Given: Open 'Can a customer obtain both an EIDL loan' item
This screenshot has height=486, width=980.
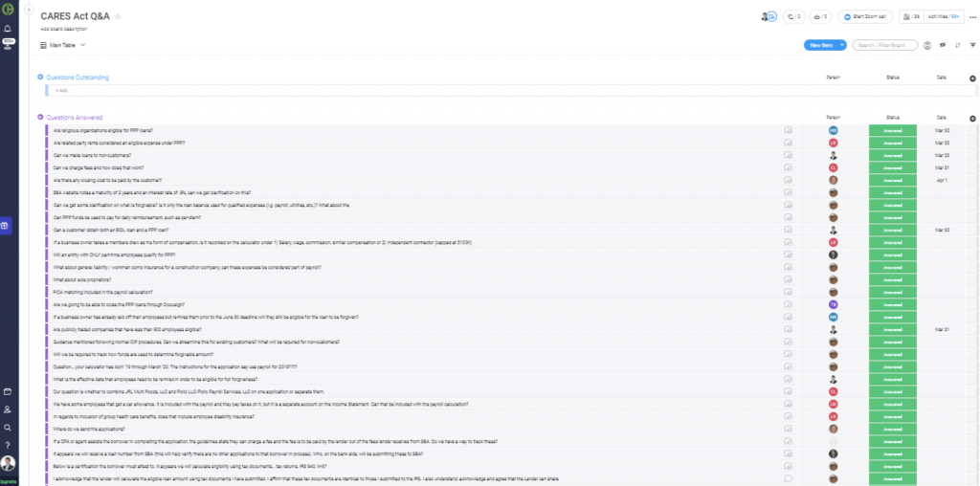Looking at the screenshot, I should (x=111, y=230).
